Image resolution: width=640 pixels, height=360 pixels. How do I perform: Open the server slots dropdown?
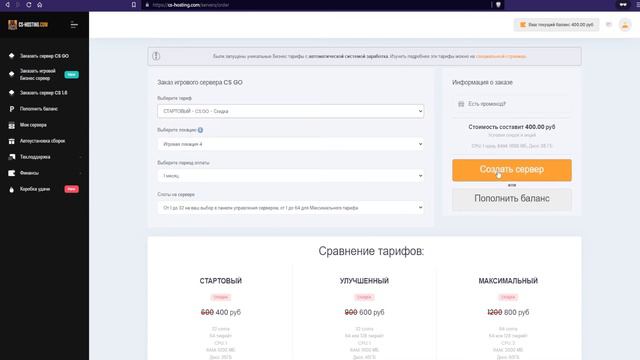tap(290, 208)
